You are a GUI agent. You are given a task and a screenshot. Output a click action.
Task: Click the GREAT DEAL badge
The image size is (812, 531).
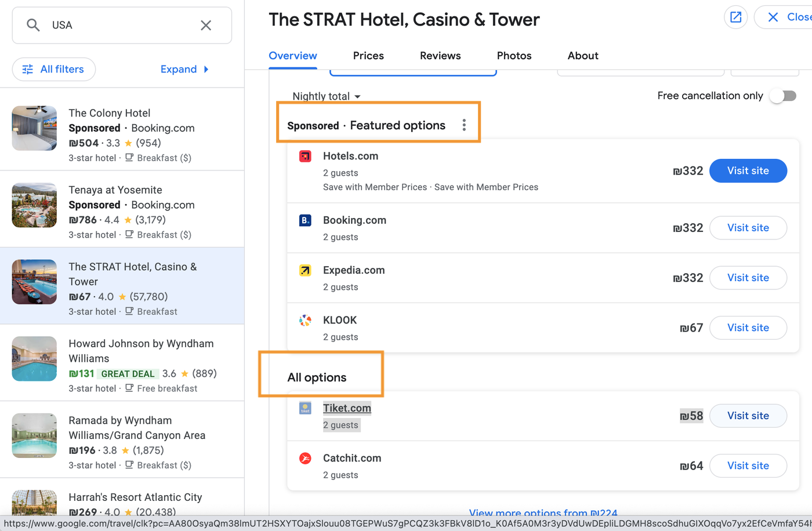(128, 374)
